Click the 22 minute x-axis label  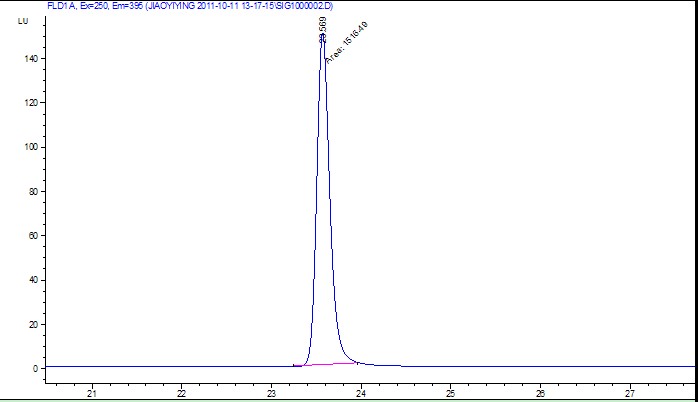(x=181, y=394)
